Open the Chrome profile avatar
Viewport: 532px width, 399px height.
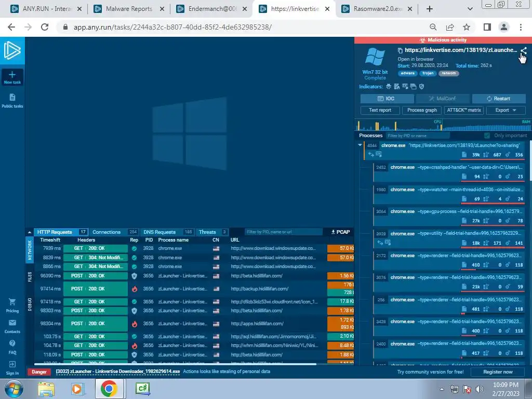[504, 27]
